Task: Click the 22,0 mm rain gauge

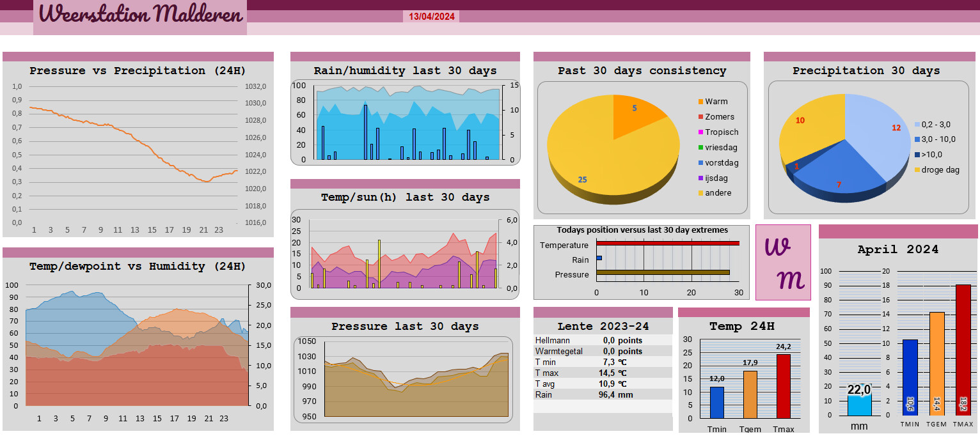Action: pos(859,403)
